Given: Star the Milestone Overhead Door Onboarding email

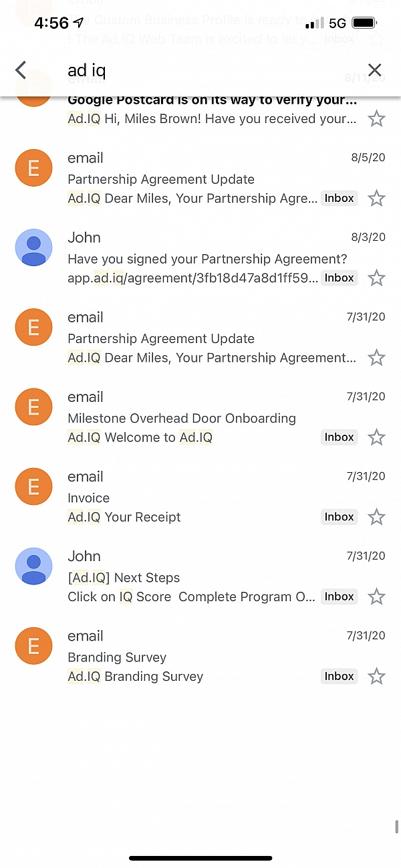Looking at the screenshot, I should point(377,437).
